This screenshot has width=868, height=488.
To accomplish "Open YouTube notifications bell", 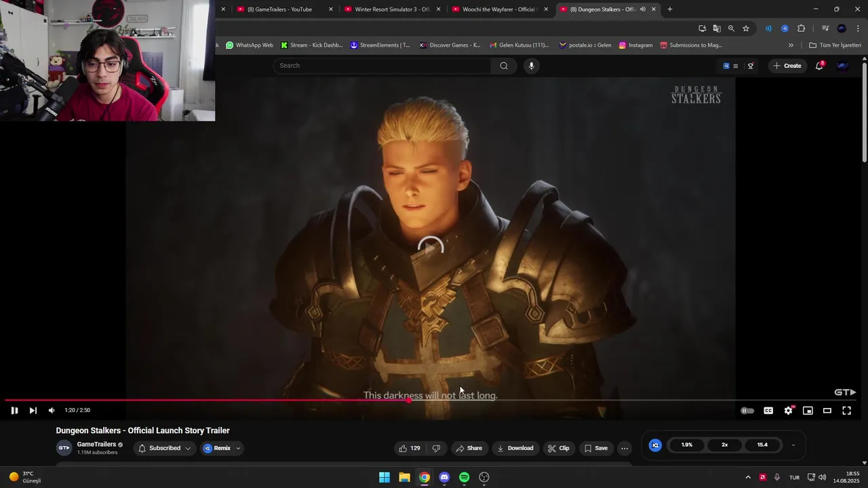I will (819, 66).
